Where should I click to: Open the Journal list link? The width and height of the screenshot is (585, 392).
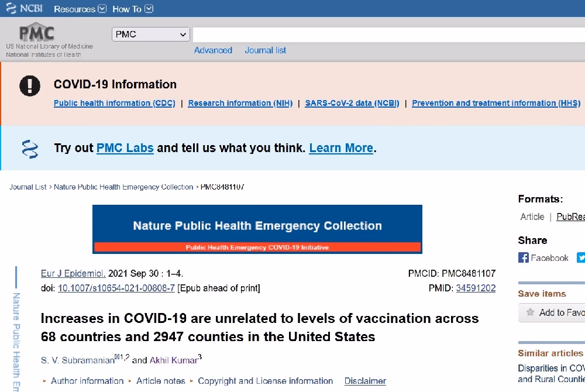pyautogui.click(x=265, y=50)
